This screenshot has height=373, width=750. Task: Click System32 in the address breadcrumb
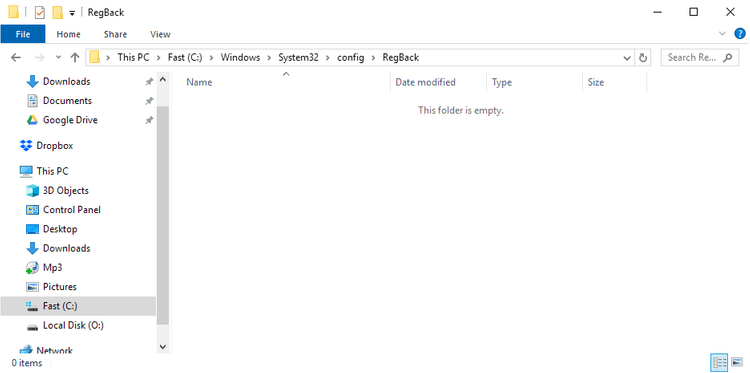click(x=298, y=57)
